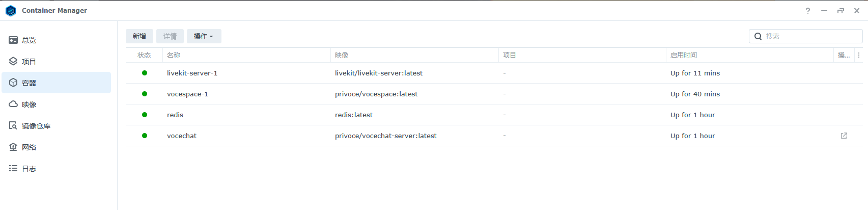Viewport: 868px width, 210px height.
Task: Show the 日志 log list icon
Action: [13, 169]
